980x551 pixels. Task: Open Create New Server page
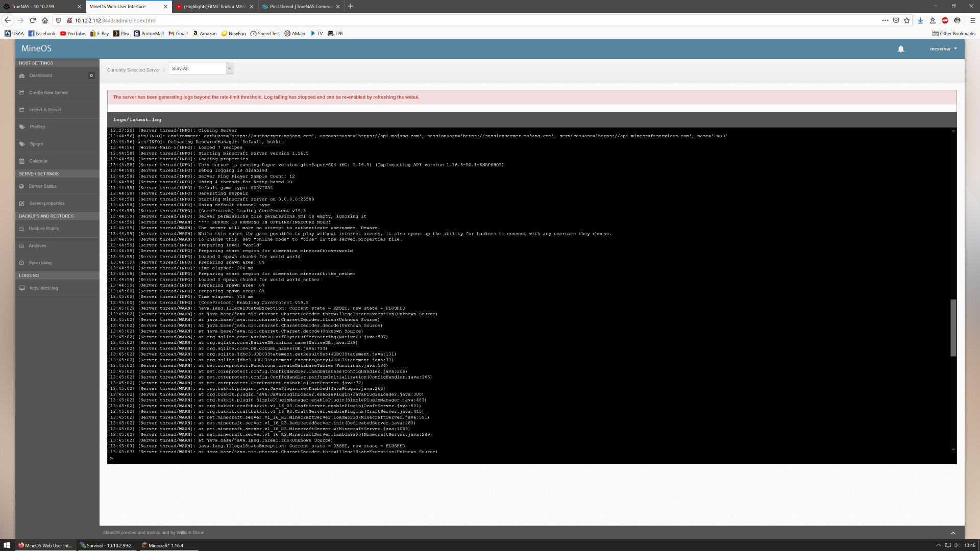tap(48, 93)
